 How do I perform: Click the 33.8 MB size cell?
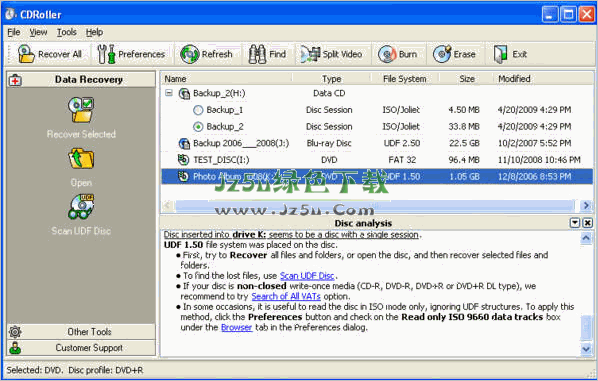tap(464, 126)
